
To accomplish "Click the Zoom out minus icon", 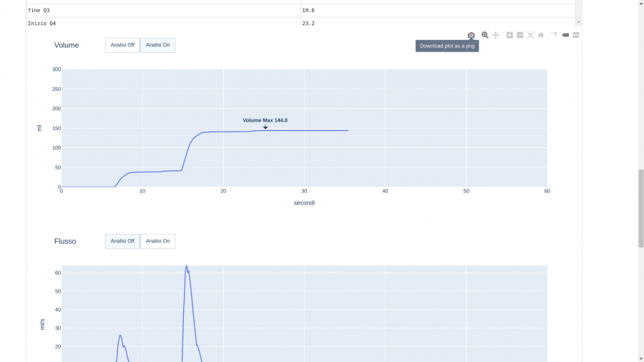I will click(520, 35).
